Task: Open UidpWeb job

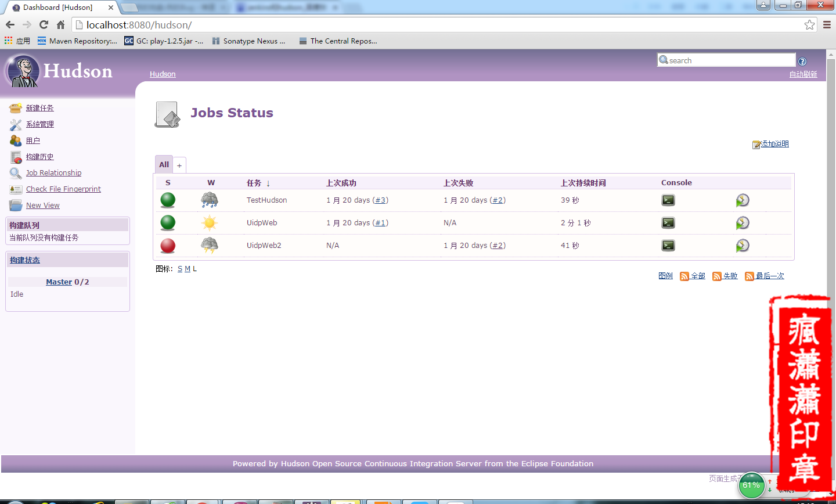Action: pyautogui.click(x=262, y=223)
